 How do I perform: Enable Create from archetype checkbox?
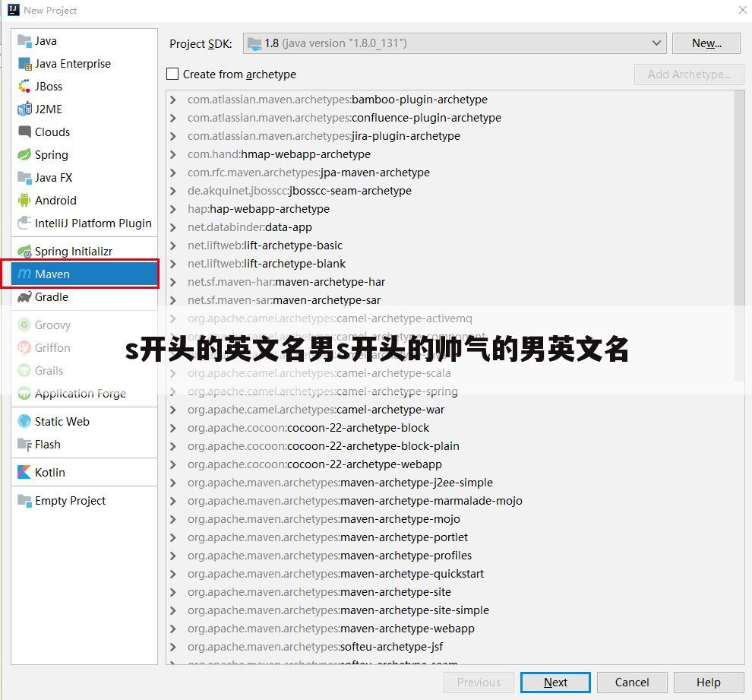pyautogui.click(x=172, y=74)
